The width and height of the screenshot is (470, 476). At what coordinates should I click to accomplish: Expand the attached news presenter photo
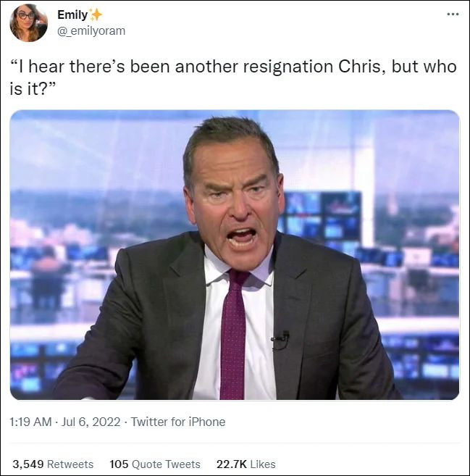235,255
